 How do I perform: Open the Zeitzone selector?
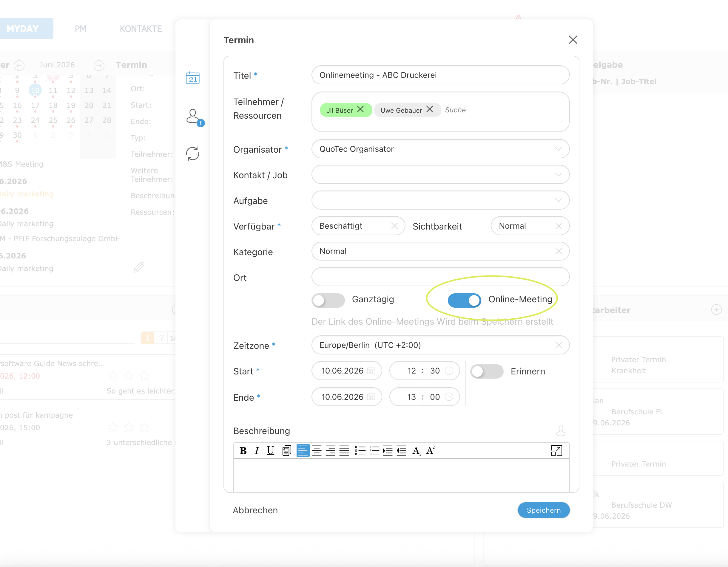440,345
